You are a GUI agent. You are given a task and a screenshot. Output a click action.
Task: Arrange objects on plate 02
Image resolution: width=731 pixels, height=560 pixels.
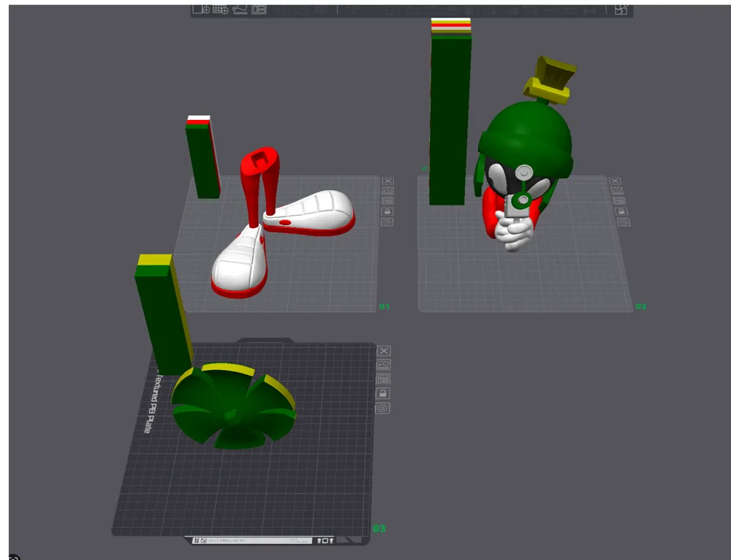coord(619,201)
